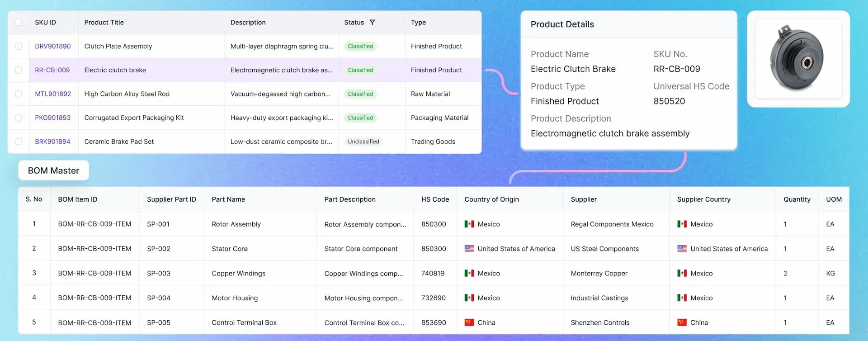Select part ID SP-001
Screen dimensions: 868x341
click(x=158, y=224)
